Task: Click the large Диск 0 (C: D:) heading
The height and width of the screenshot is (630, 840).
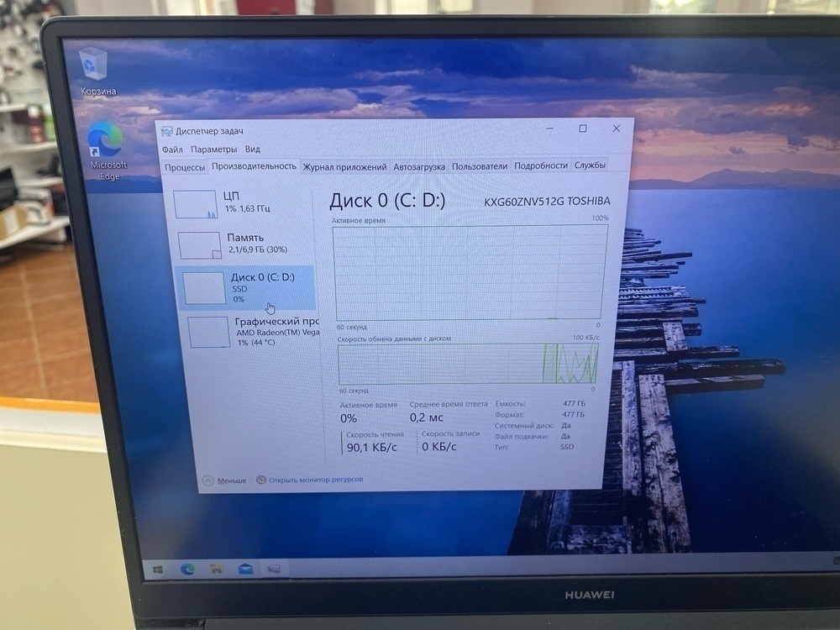Action: click(387, 201)
